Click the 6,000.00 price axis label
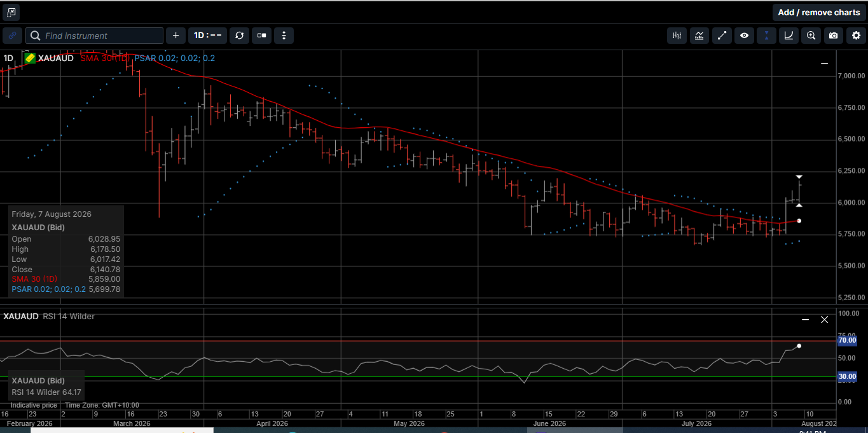868x433 pixels. [x=852, y=202]
